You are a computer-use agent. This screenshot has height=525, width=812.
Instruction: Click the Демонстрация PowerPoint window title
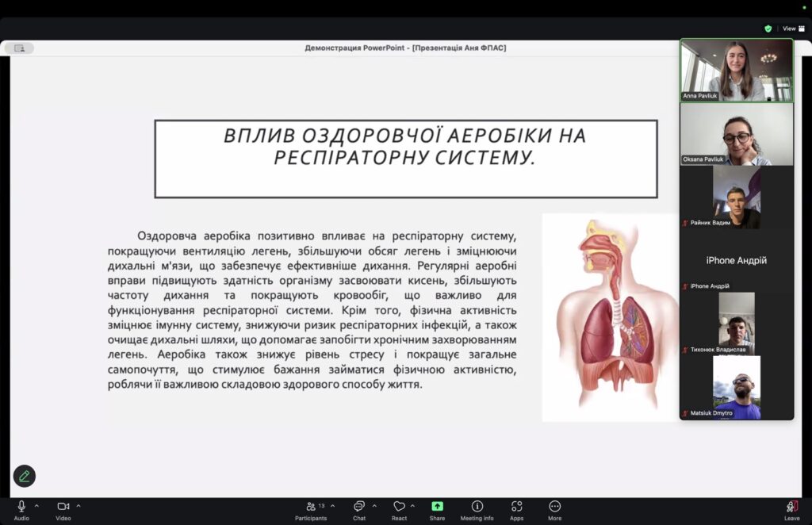pyautogui.click(x=405, y=48)
